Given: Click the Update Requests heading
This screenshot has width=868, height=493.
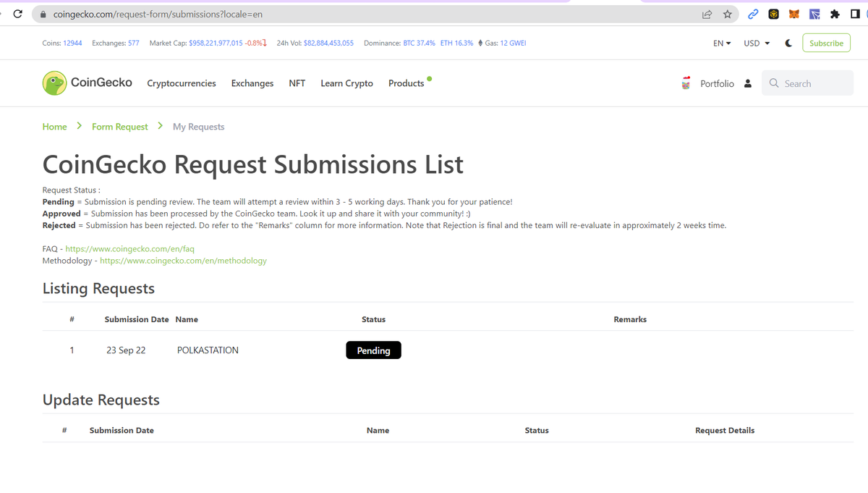Looking at the screenshot, I should coord(101,400).
